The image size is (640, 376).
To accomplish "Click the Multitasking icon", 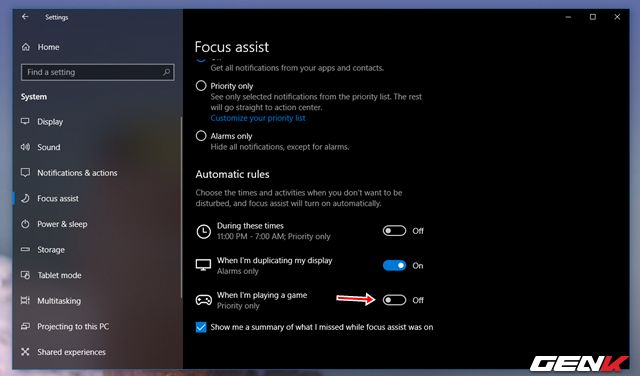I will (25, 300).
